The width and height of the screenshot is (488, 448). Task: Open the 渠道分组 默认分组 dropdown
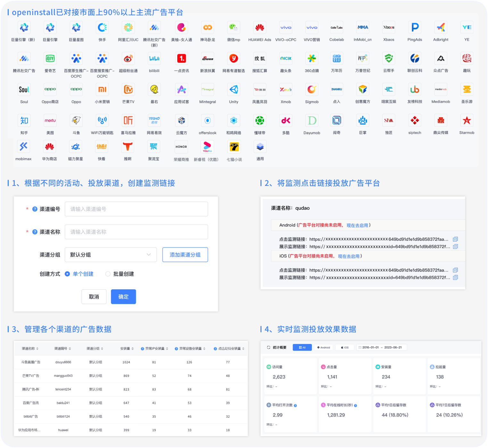[111, 255]
